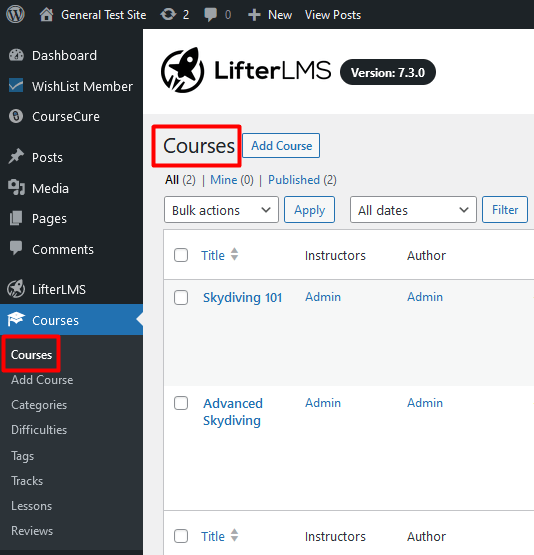Open the comments bubble icon in admin bar
Viewport: 534px width, 555px height.
coord(211,15)
